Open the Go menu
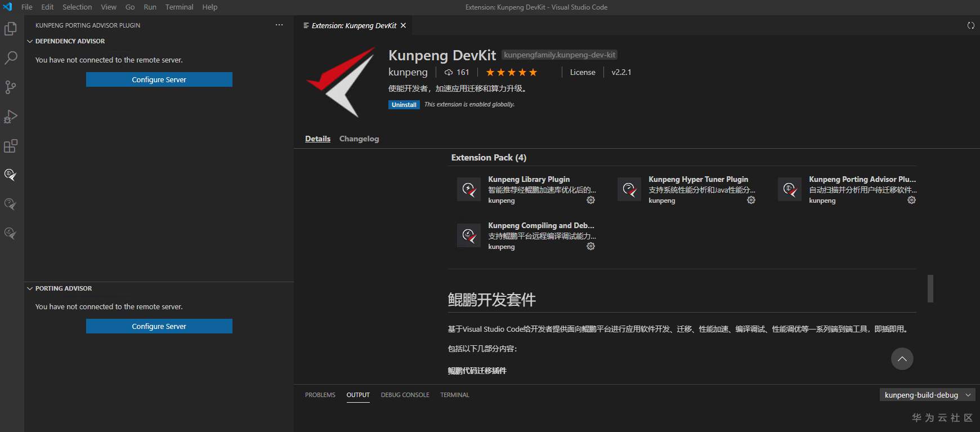 pyautogui.click(x=130, y=7)
